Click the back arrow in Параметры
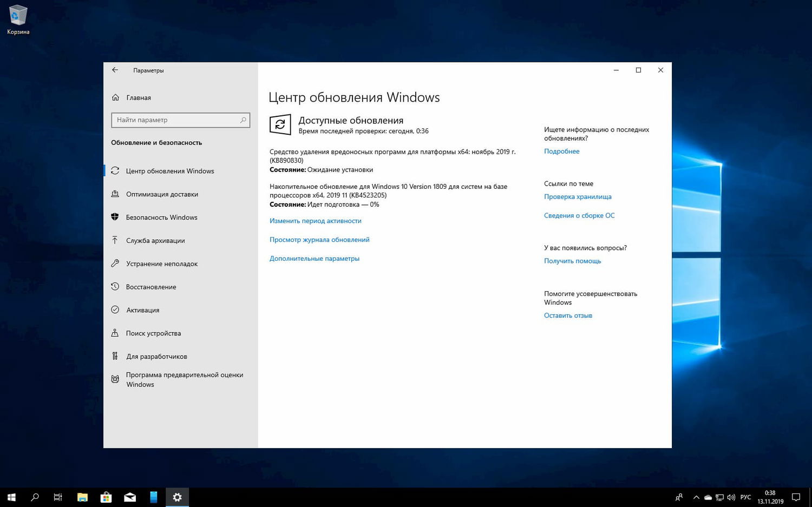 (x=115, y=70)
